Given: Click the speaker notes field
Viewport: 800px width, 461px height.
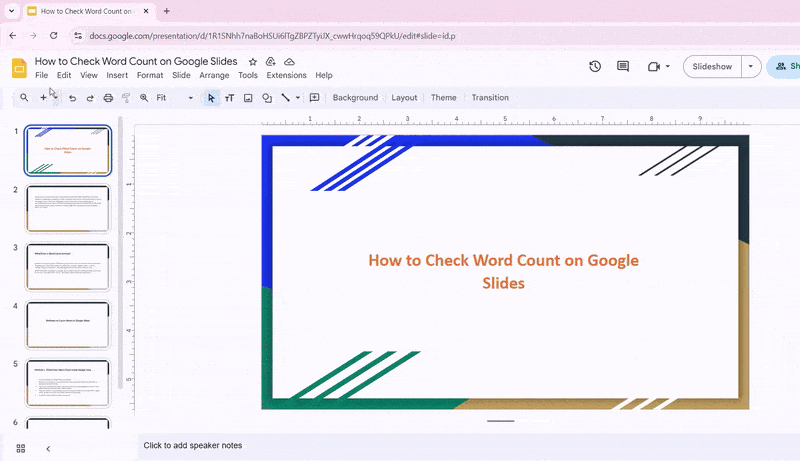Looking at the screenshot, I should coord(400,445).
